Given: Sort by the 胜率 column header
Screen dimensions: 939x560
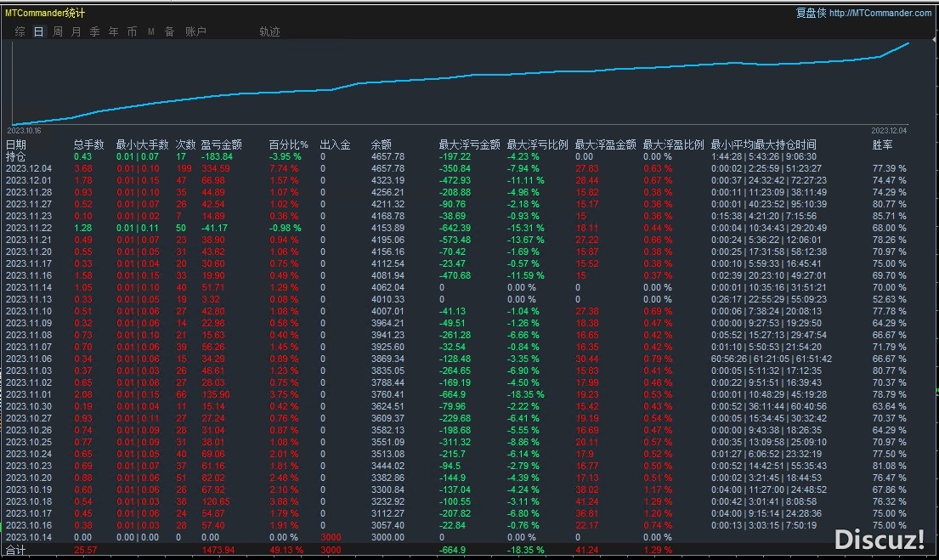Looking at the screenshot, I should coord(883,144).
